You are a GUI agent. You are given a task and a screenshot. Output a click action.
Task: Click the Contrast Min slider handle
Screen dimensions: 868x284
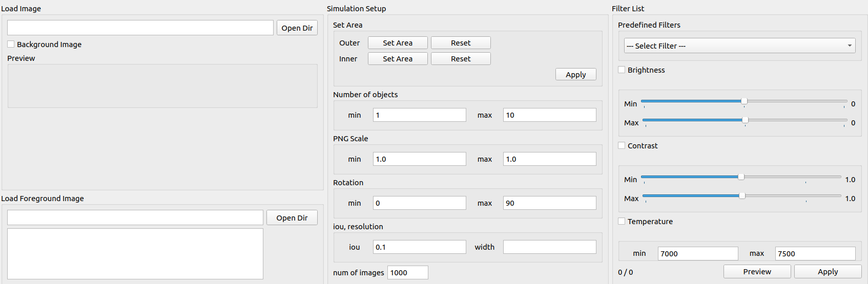tap(741, 177)
